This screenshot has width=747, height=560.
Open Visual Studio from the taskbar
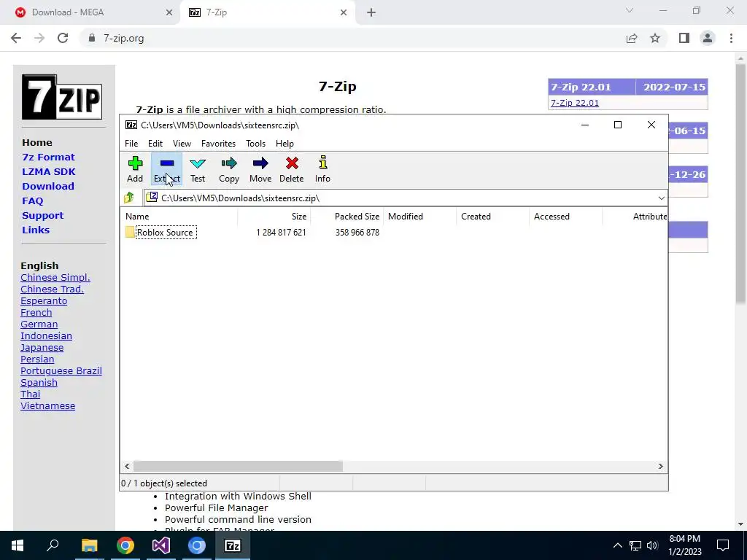point(161,545)
